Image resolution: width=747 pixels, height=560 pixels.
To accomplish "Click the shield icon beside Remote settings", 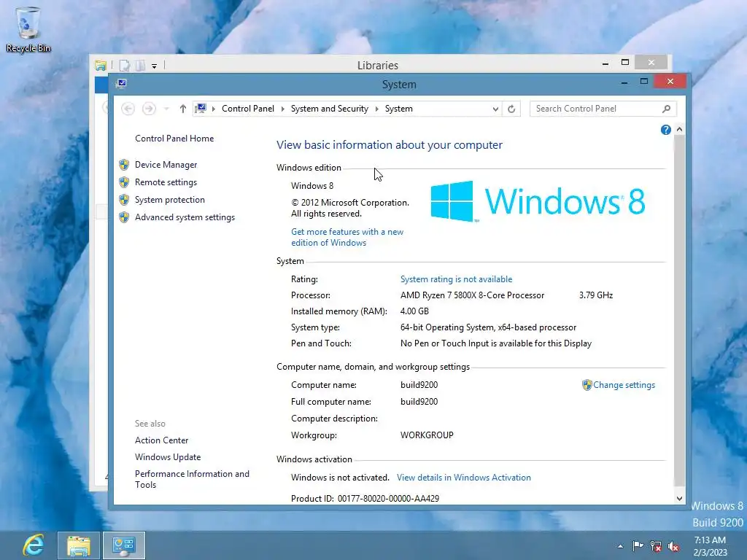I will click(x=124, y=182).
